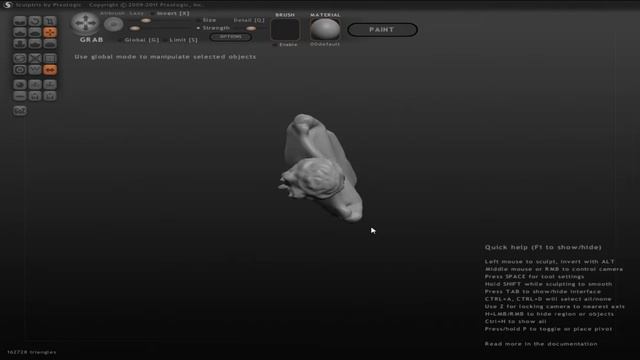Open the OPTIONS button

pos(231,37)
